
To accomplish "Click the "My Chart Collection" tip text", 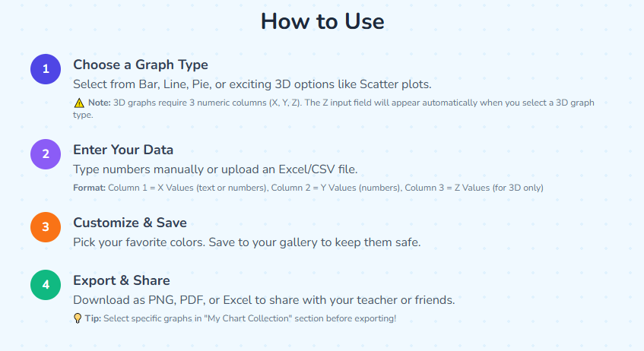I will point(251,318).
